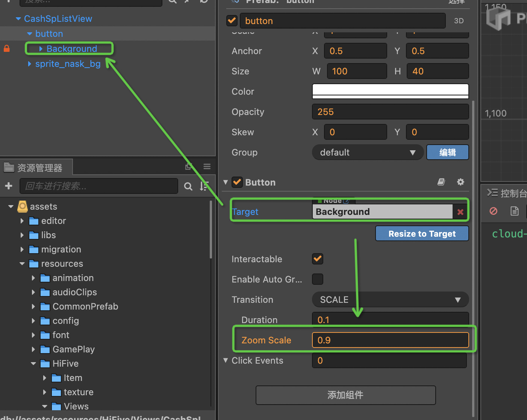Collapse the Click Events section arrow

[x=226, y=360]
